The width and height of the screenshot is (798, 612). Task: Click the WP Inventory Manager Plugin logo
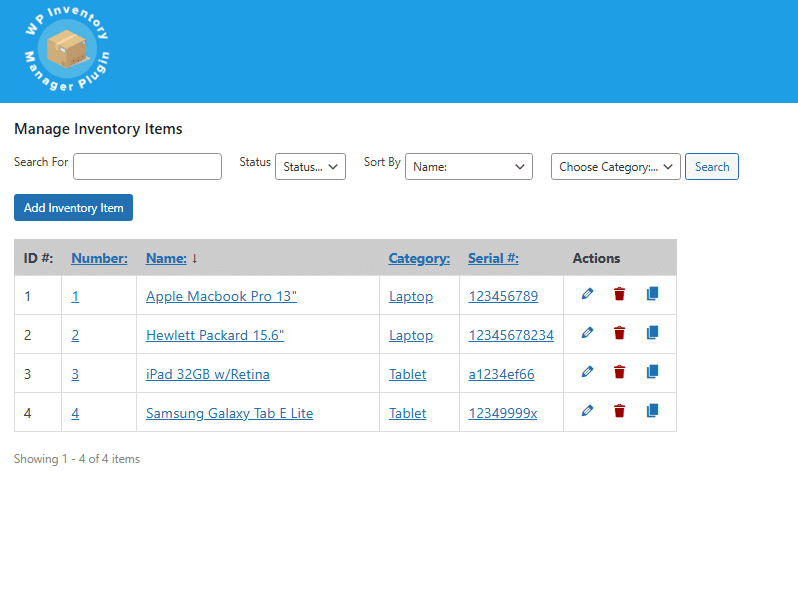click(x=67, y=49)
